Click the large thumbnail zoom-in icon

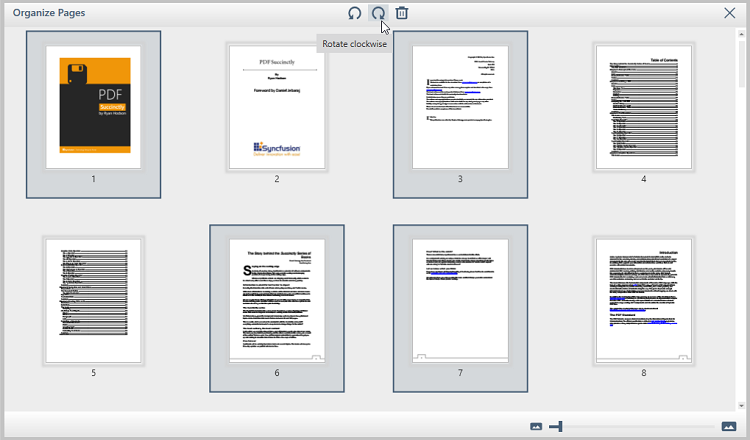point(728,427)
